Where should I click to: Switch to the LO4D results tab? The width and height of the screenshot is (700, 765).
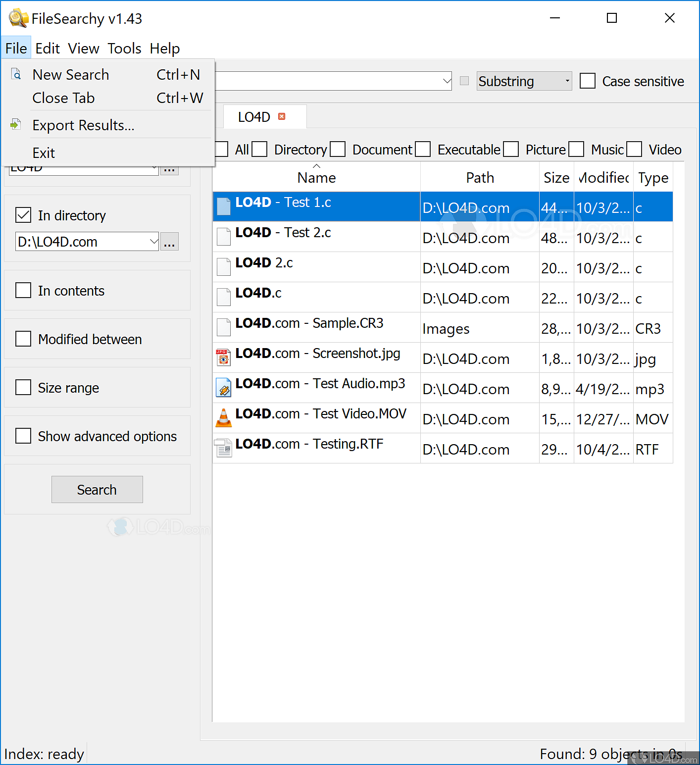tap(253, 116)
